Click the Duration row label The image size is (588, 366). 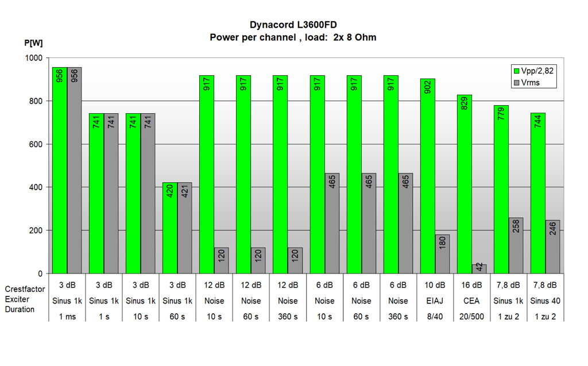(x=19, y=309)
